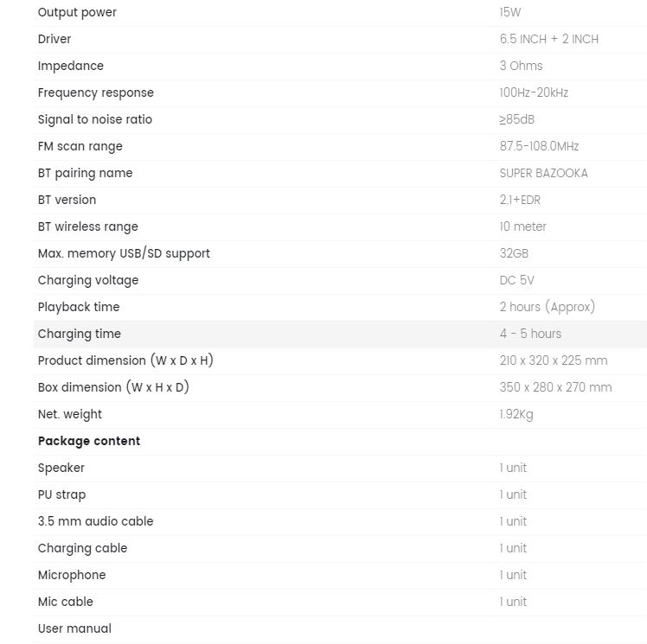The image size is (647, 644).
Task: Select the BT wireless range label
Action: point(88,226)
